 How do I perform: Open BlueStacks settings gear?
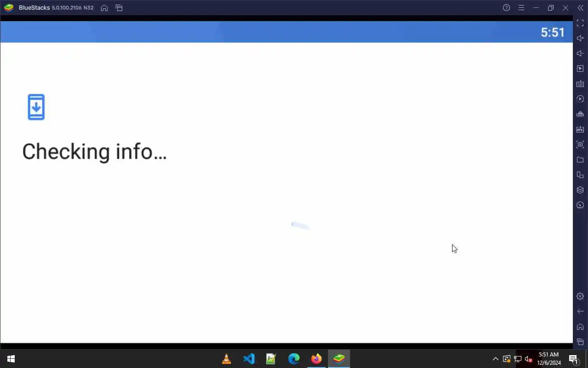coord(580,296)
